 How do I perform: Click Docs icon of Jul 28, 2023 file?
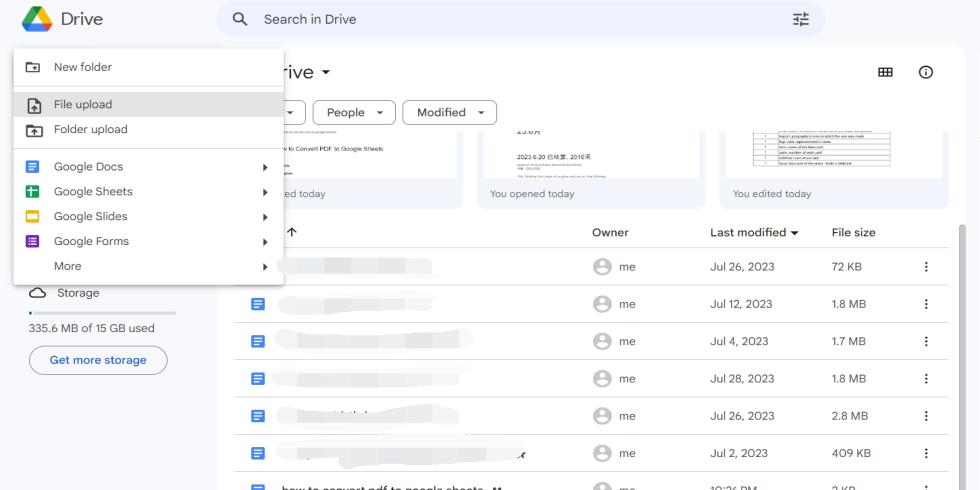[258, 379]
